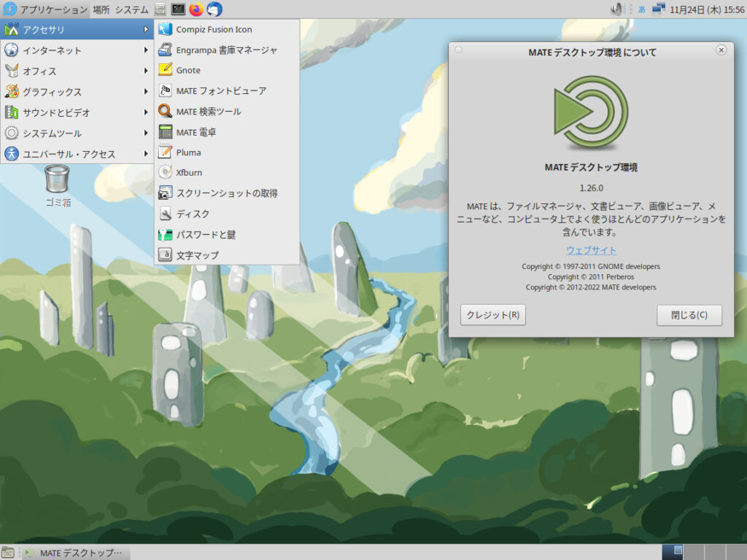Open the volume control in the system tray
This screenshot has width=747, height=560.
[618, 8]
